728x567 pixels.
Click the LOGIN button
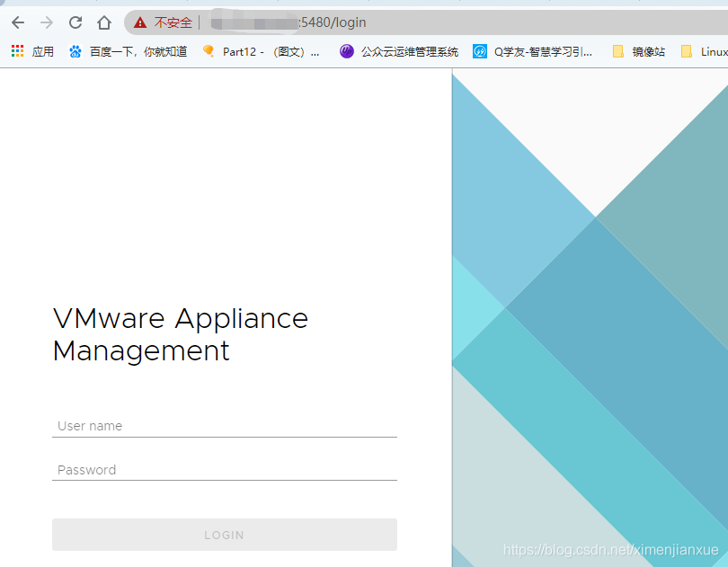coord(225,535)
